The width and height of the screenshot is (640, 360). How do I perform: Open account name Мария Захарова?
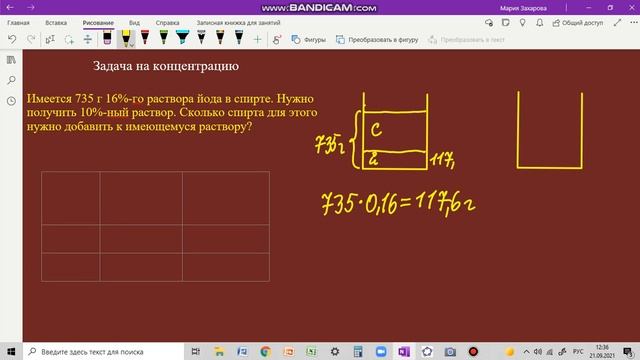[x=523, y=8]
